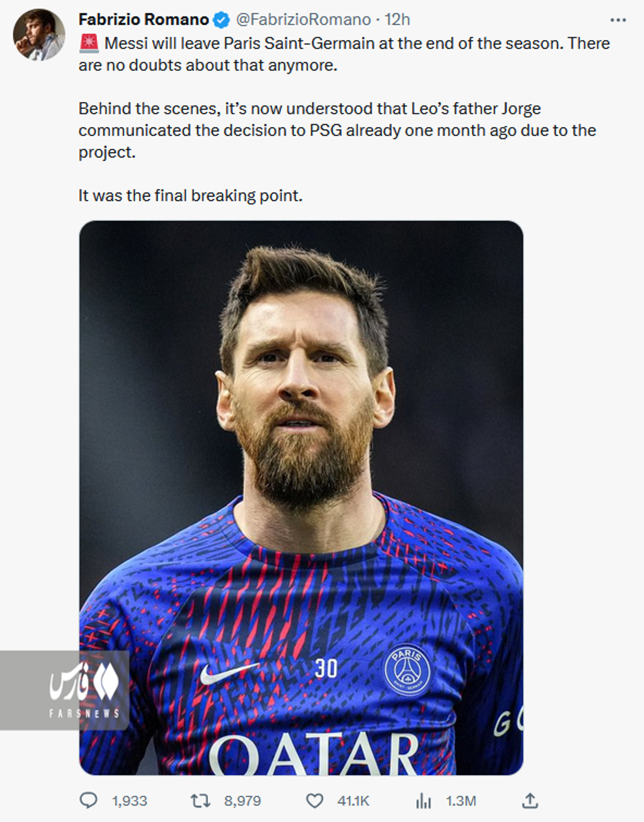Image resolution: width=644 pixels, height=822 pixels.
Task: Open Fabrizio Romano's profile picture
Action: click(x=39, y=35)
